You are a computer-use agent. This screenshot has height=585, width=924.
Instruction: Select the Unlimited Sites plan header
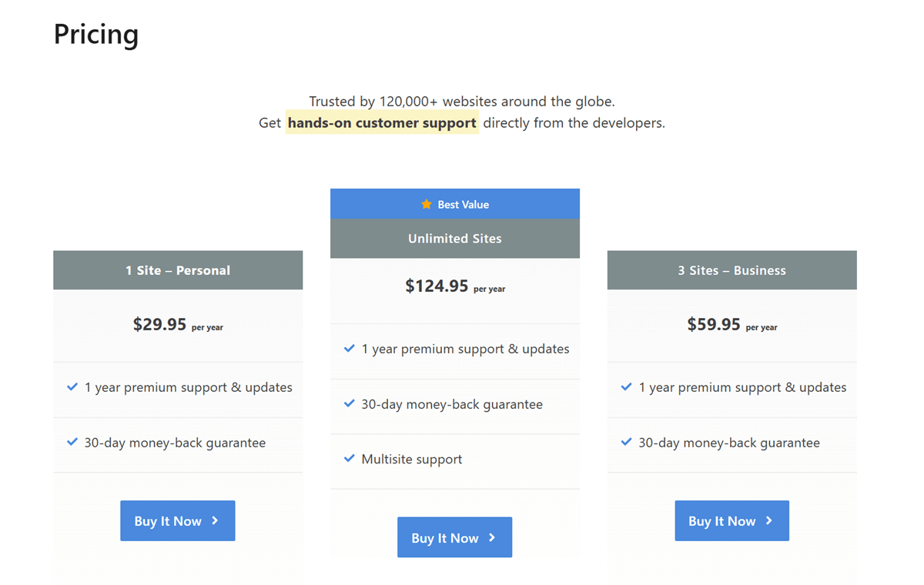(x=454, y=239)
